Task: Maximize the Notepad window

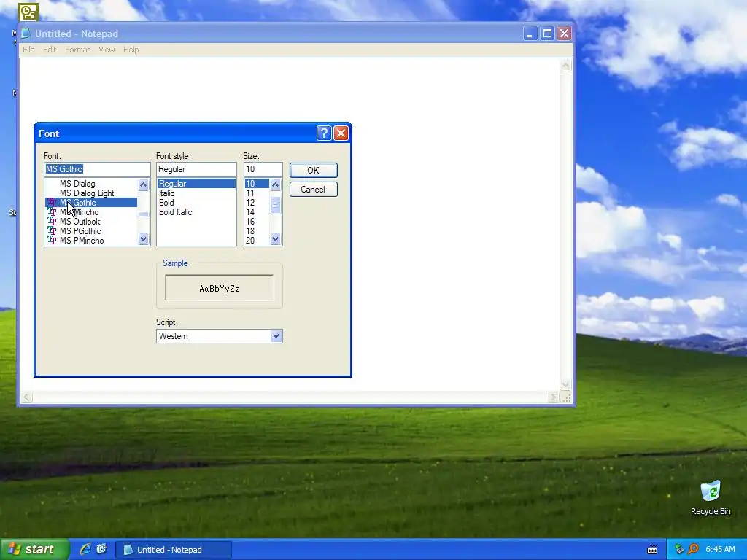Action: (547, 34)
